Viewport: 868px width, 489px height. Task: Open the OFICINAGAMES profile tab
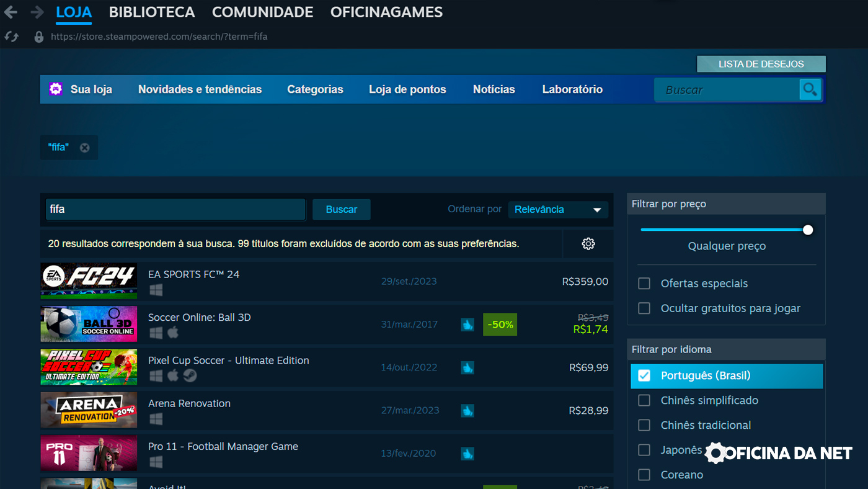386,12
